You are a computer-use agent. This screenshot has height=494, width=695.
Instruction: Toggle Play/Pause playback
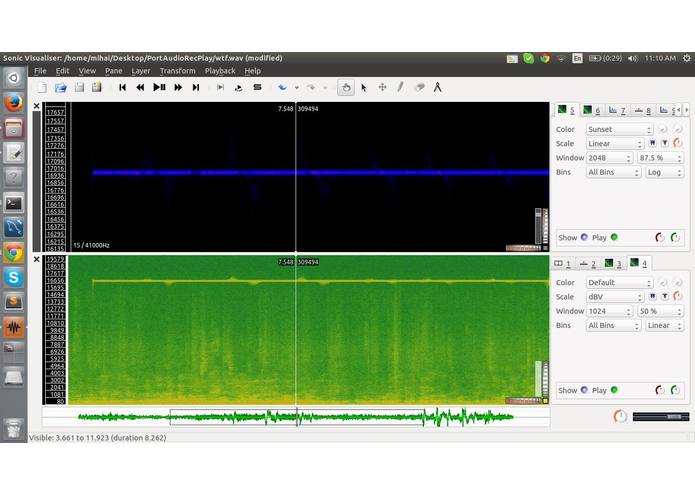tap(159, 87)
